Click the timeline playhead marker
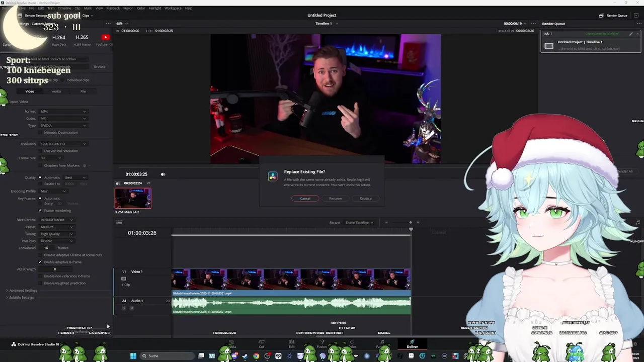Image resolution: width=644 pixels, height=362 pixels. 411,230
